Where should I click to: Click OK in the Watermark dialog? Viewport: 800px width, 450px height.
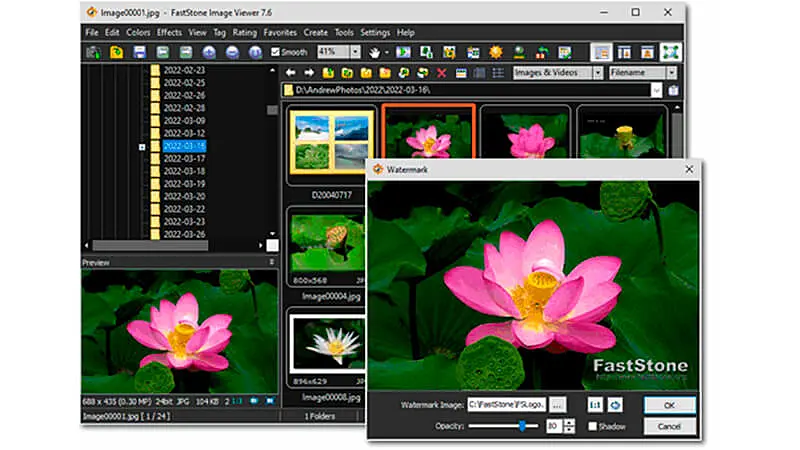(669, 405)
